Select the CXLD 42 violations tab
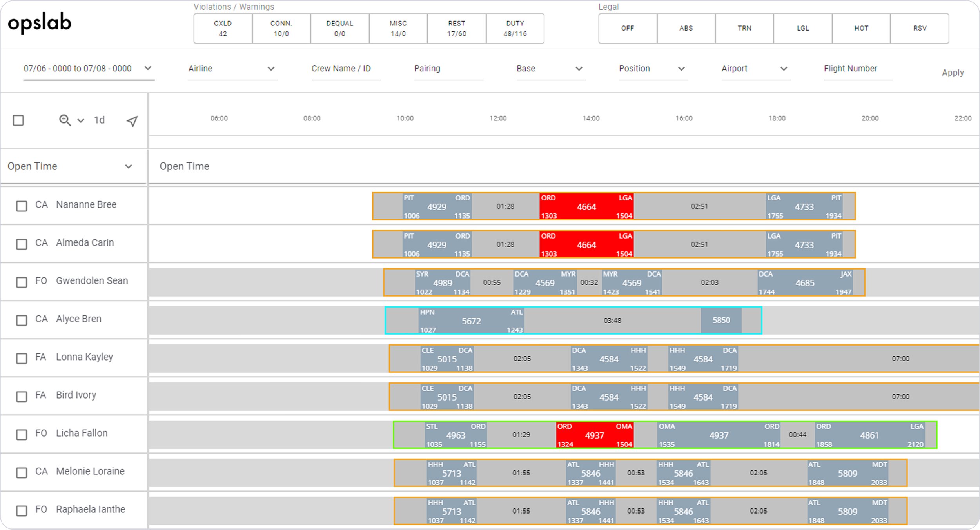980x530 pixels. [x=223, y=28]
